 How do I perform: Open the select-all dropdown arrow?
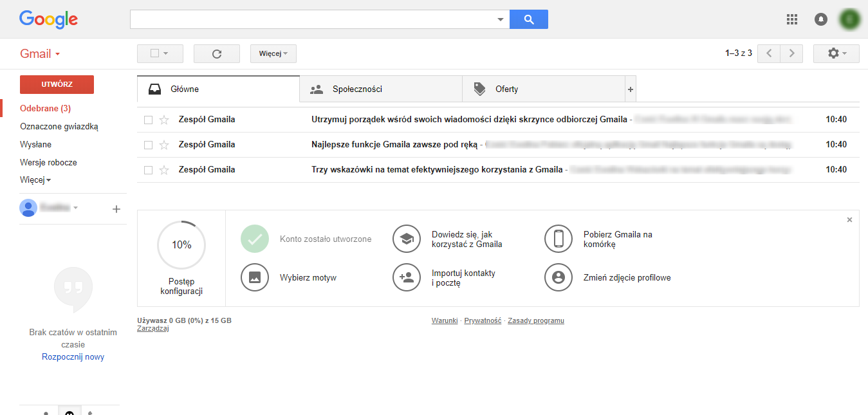pos(166,53)
